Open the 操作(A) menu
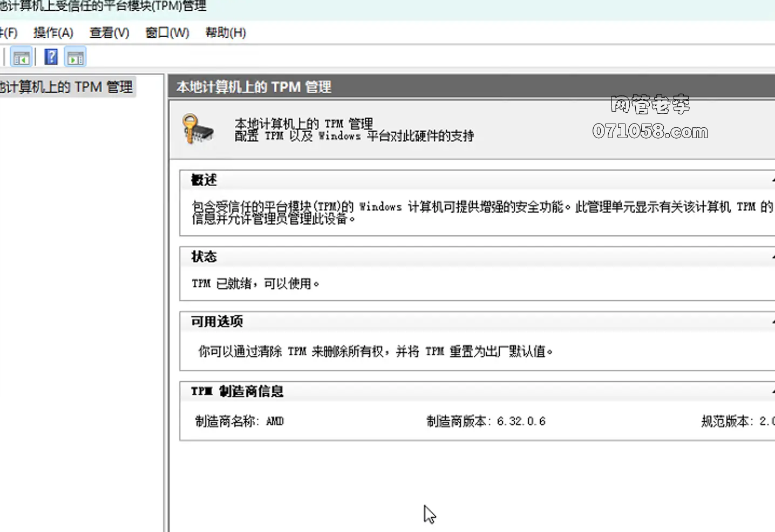This screenshot has width=775, height=532. 53,33
